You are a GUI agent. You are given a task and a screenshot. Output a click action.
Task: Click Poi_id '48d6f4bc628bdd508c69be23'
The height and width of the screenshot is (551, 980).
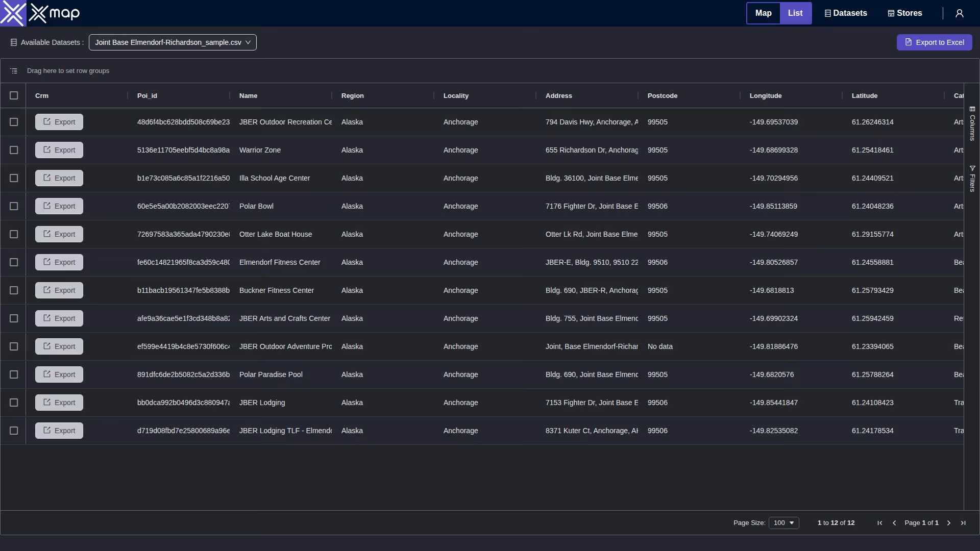coord(183,122)
